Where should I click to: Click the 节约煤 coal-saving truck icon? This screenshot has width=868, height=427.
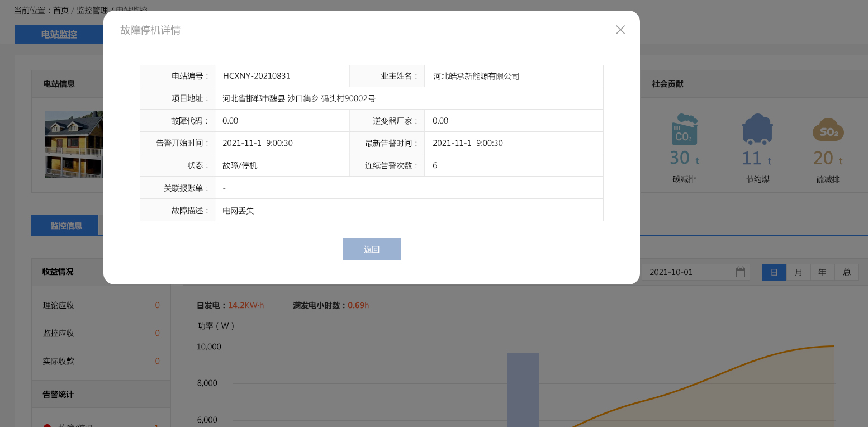[x=757, y=130]
